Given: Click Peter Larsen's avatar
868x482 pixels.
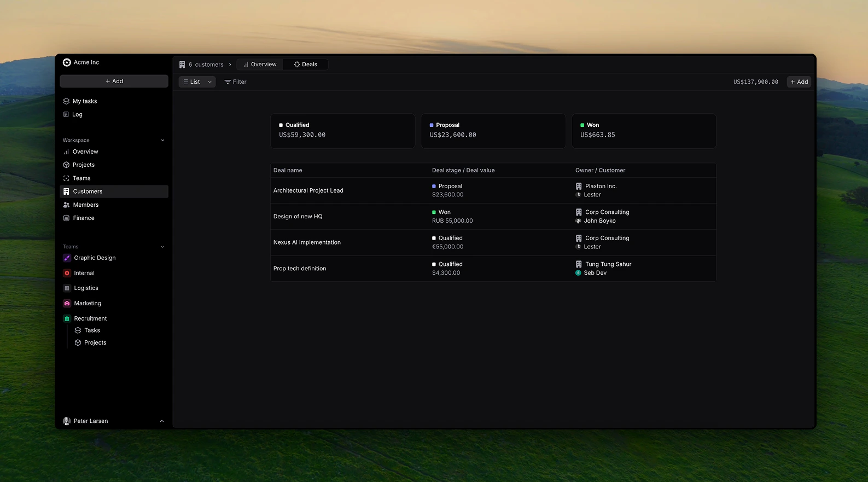Looking at the screenshot, I should pos(67,421).
